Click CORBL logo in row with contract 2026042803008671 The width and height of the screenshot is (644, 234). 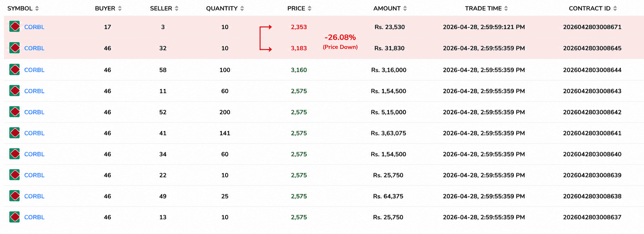15,27
